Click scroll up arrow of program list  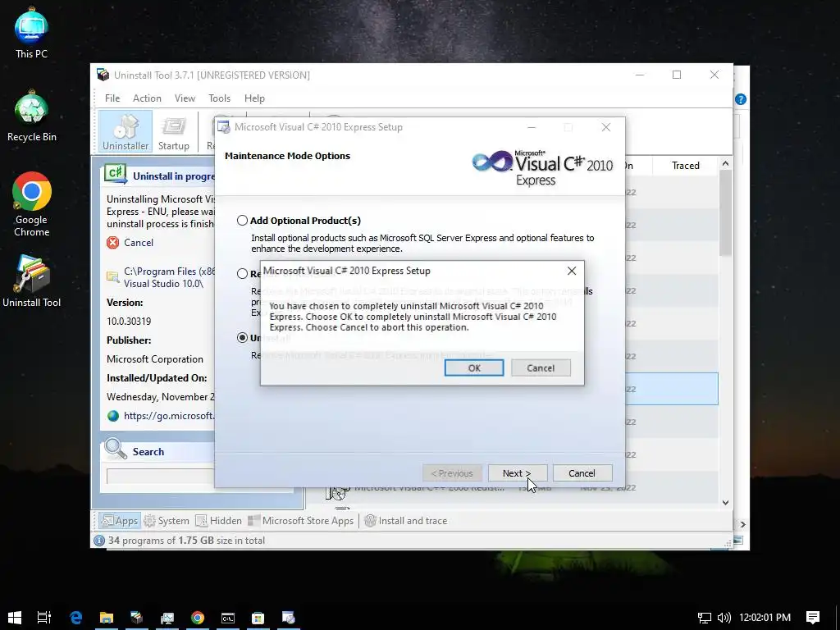[x=725, y=163]
